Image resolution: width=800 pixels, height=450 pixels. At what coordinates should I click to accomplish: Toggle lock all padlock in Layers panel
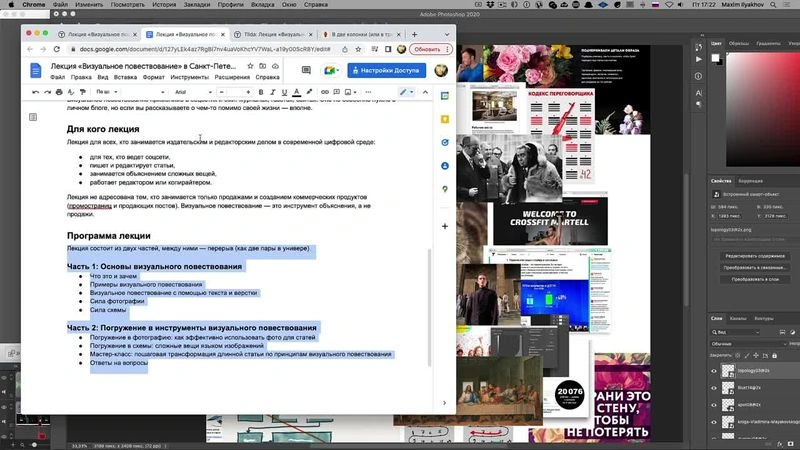774,355
